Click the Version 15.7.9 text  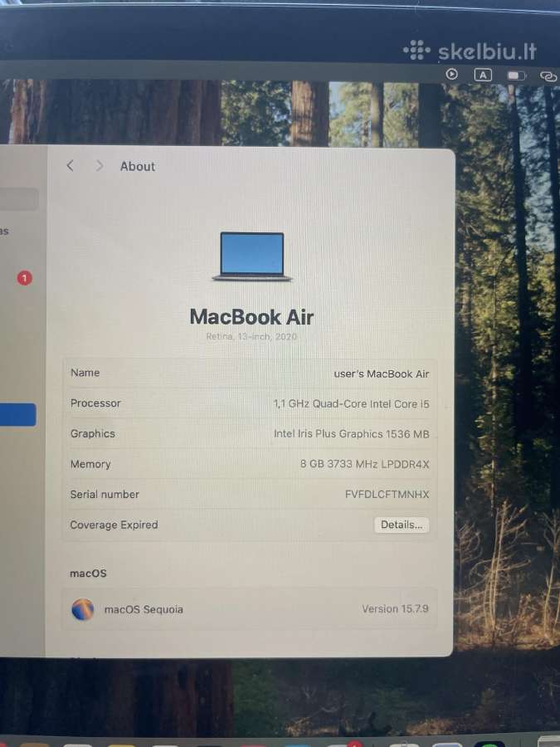tap(395, 609)
